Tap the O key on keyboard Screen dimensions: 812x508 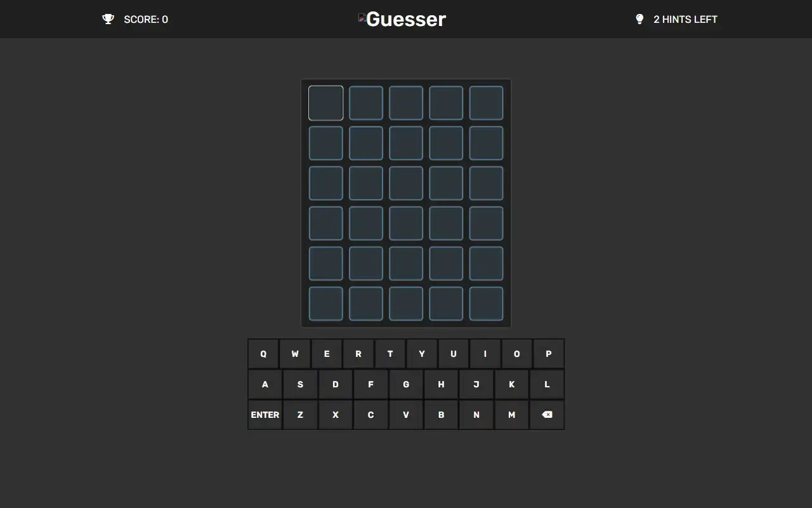(x=517, y=354)
